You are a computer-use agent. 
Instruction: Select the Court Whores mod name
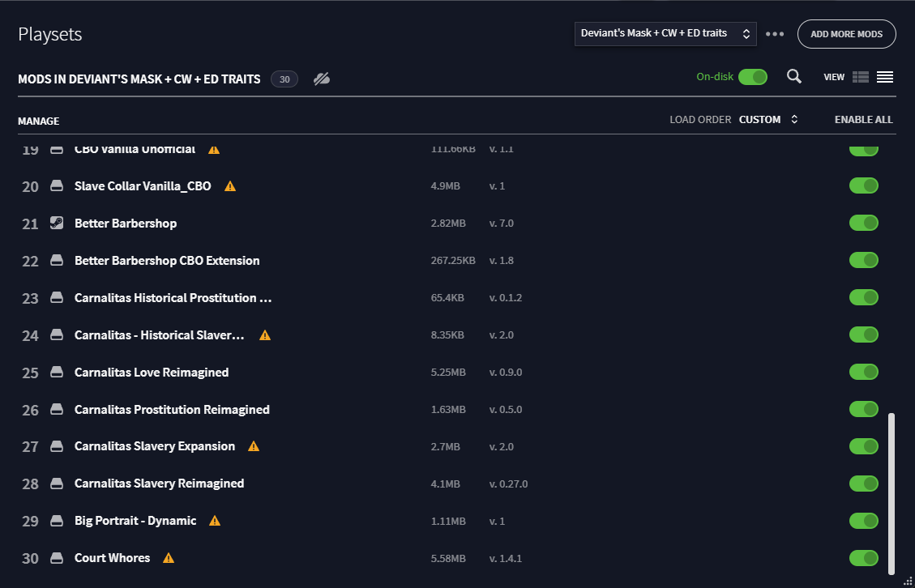click(x=112, y=558)
